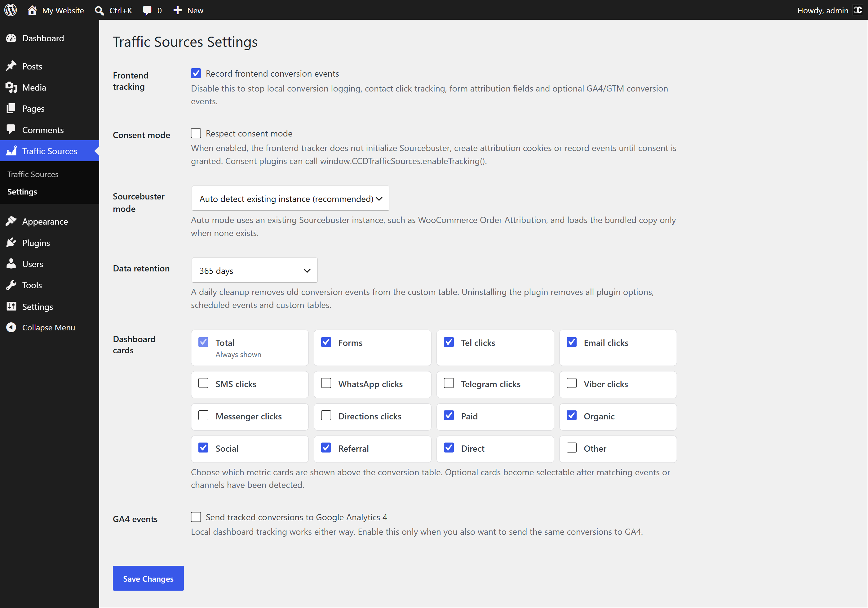Click the home icon beside My Website
This screenshot has width=868, height=608.
[32, 10]
